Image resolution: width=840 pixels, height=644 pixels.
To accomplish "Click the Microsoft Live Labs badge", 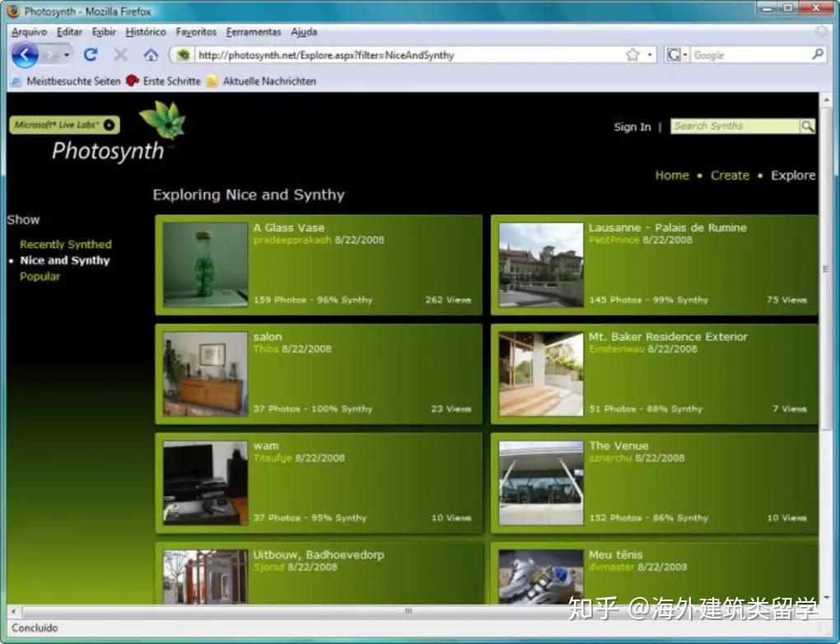I will click(64, 125).
